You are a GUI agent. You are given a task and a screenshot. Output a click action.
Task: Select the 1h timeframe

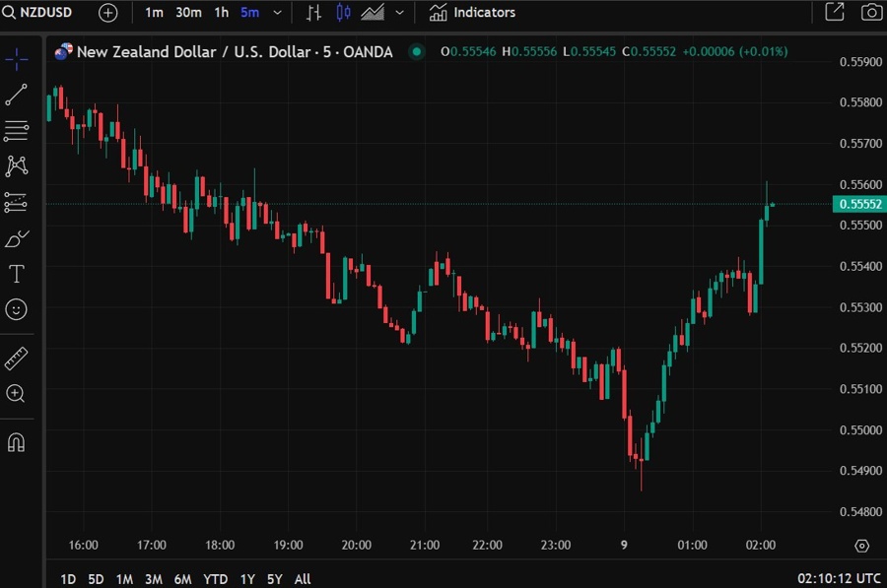point(222,13)
